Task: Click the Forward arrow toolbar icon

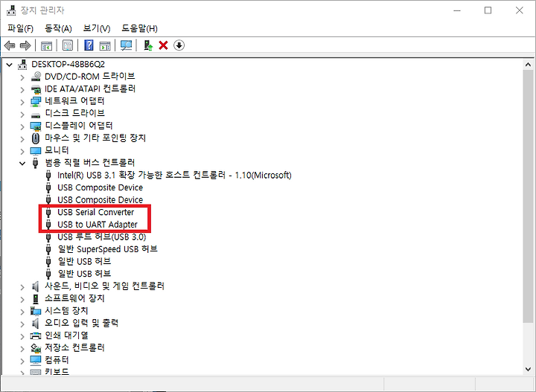Action: coord(25,45)
